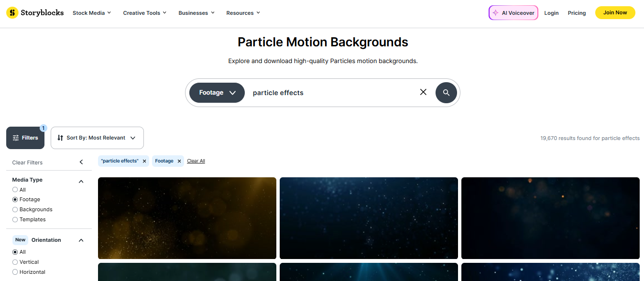Select the Backgrounds media type radio
This screenshot has height=281, width=644.
click(x=15, y=210)
